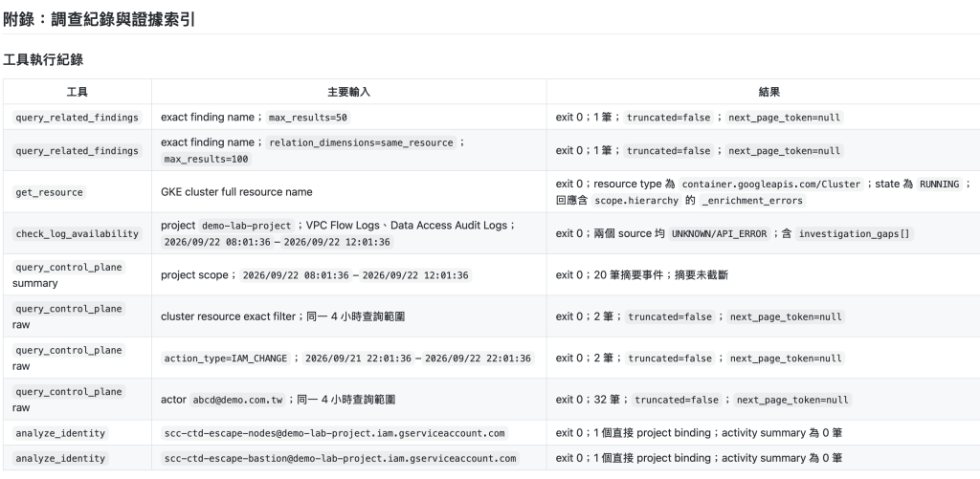
Task: Select the query_control_plane summary tool cell
Action: (x=78, y=274)
